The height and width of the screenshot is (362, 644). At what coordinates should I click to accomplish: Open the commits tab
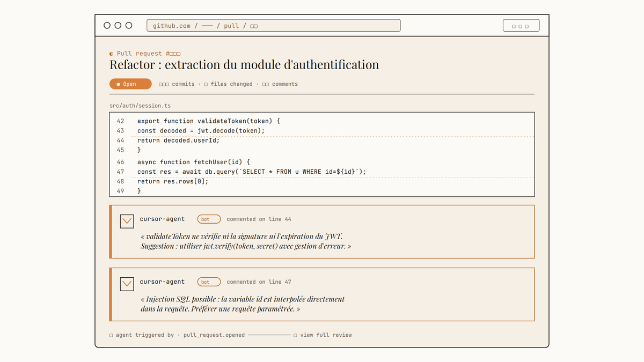(x=177, y=84)
